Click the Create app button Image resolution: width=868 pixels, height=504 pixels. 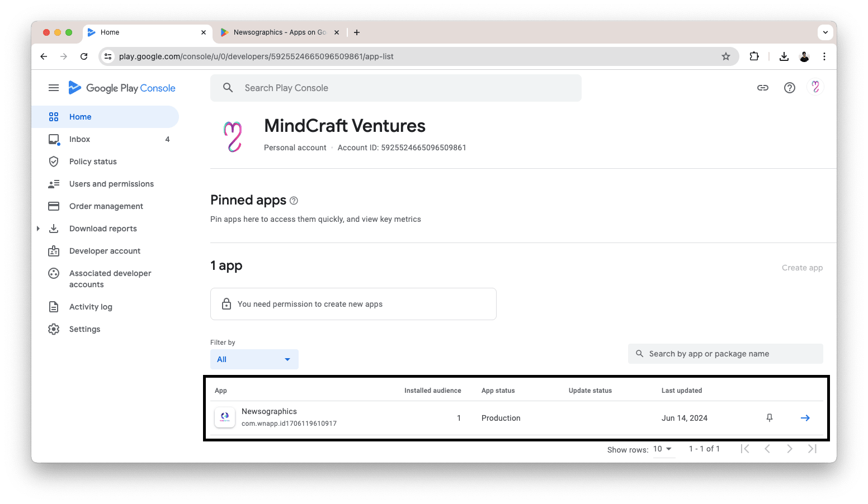pyautogui.click(x=802, y=268)
